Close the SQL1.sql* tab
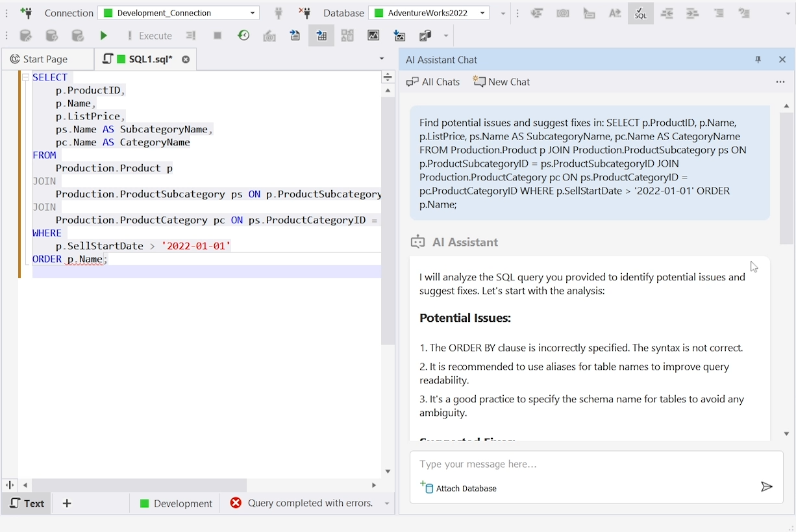The height and width of the screenshot is (532, 796). point(186,59)
